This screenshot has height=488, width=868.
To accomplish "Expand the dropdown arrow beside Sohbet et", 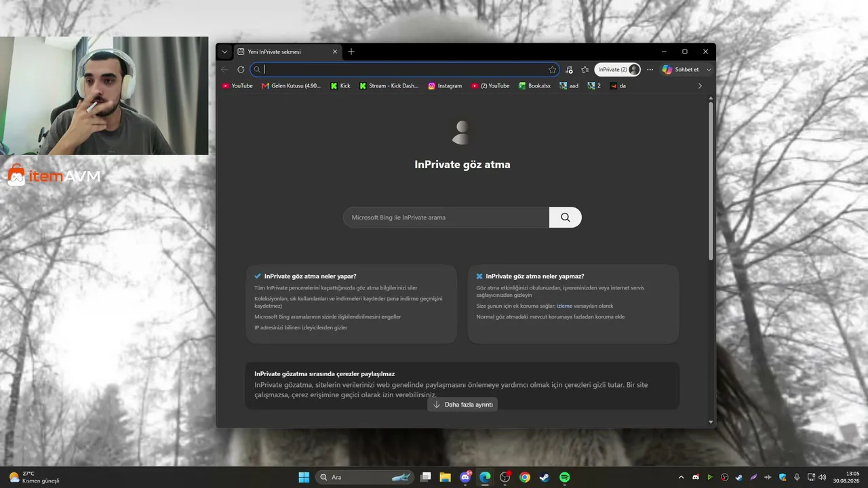I will pos(709,69).
